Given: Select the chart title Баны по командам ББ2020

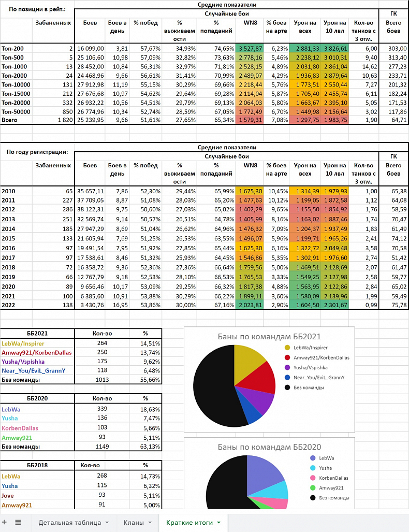Looking at the screenshot, I should [x=269, y=447].
